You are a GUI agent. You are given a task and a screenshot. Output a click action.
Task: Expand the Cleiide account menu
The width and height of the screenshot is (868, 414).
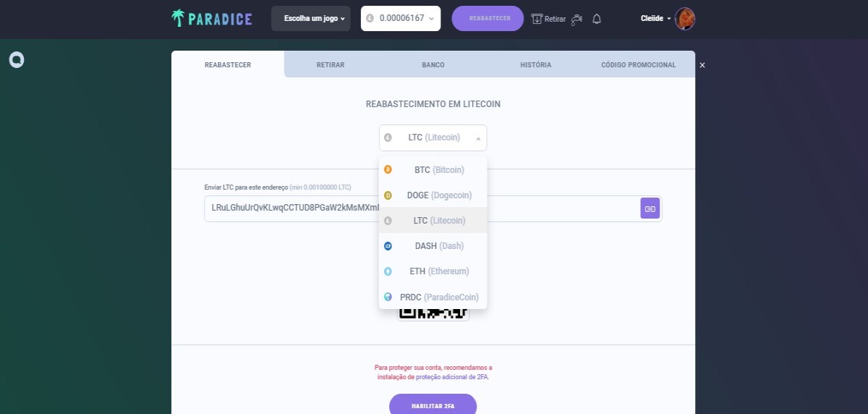coord(656,19)
